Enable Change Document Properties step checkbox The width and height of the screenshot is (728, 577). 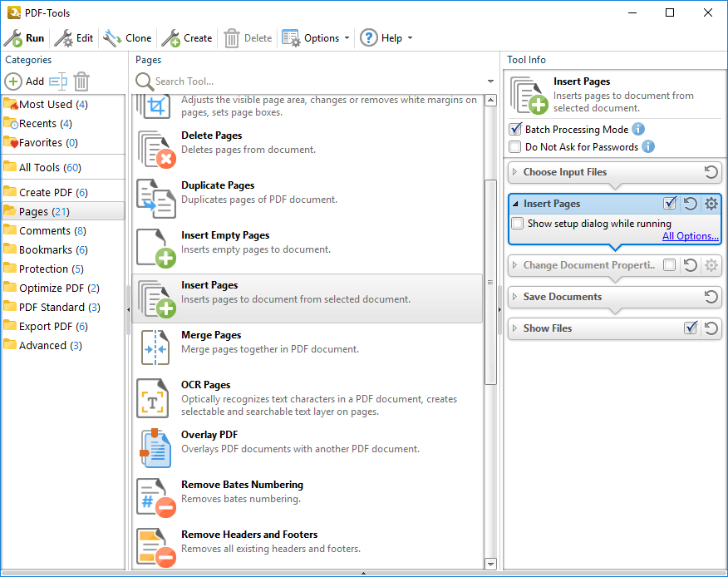coord(670,265)
